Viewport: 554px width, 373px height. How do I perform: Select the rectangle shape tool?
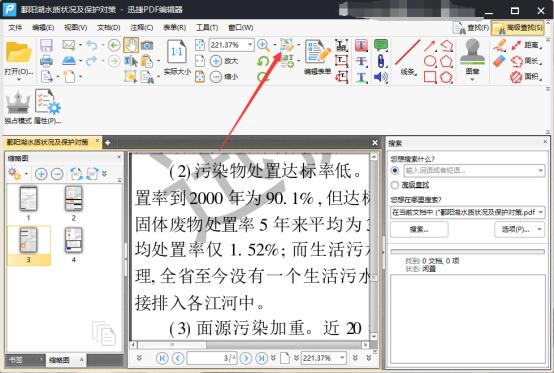tap(430, 77)
